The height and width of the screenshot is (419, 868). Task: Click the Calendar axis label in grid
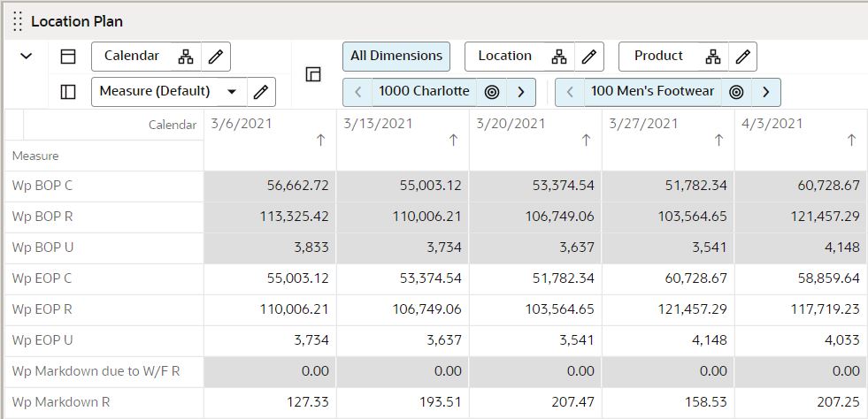pyautogui.click(x=173, y=125)
